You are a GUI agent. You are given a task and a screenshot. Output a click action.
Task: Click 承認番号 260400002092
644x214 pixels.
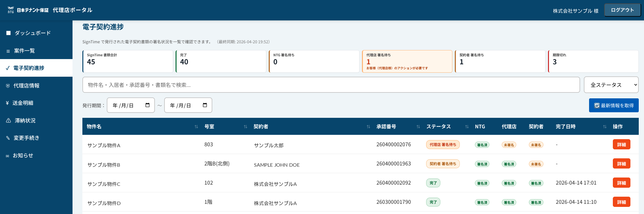394,183
